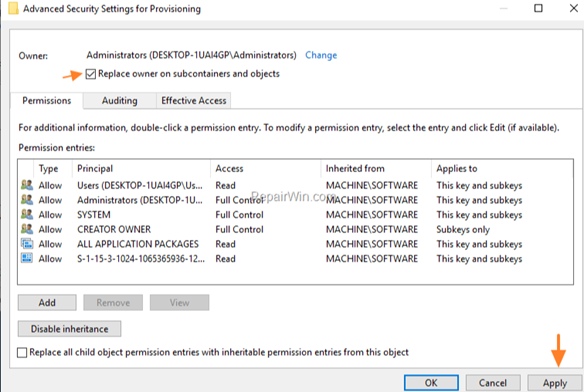
Task: Click Subkeys only in the Applies to column
Action: tap(463, 230)
